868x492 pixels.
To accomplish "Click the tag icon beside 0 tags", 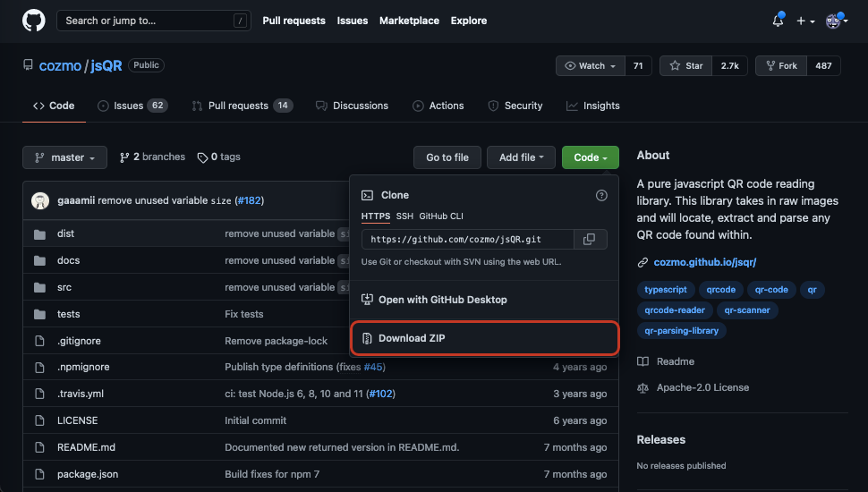I will [x=202, y=157].
